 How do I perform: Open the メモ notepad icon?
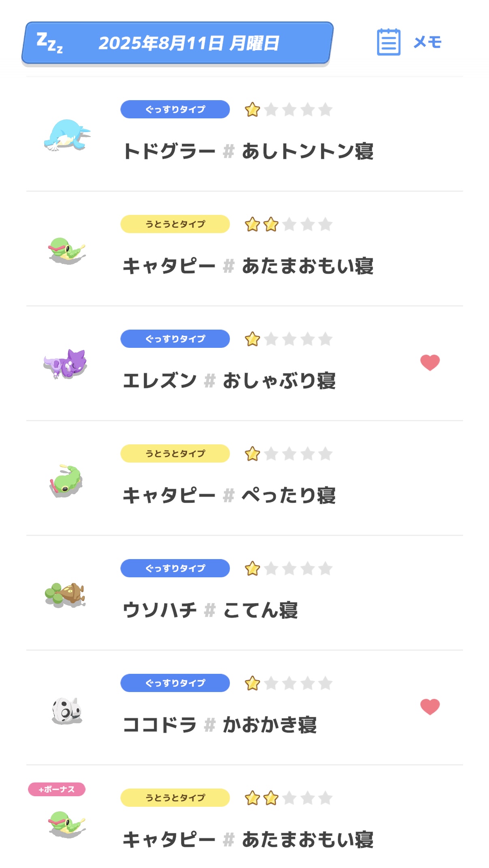pos(388,42)
